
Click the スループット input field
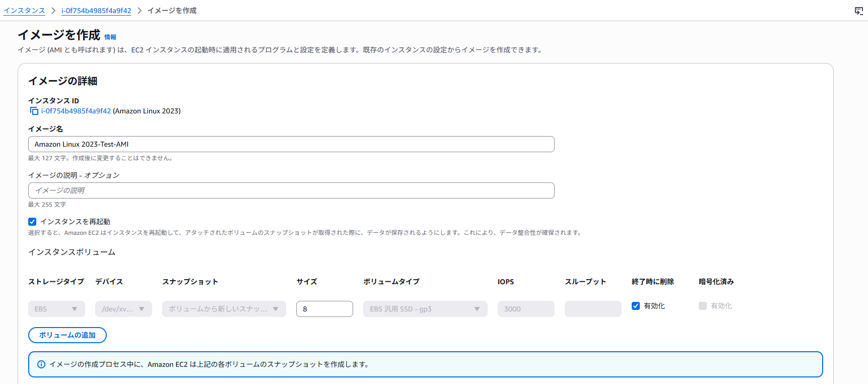tap(593, 309)
